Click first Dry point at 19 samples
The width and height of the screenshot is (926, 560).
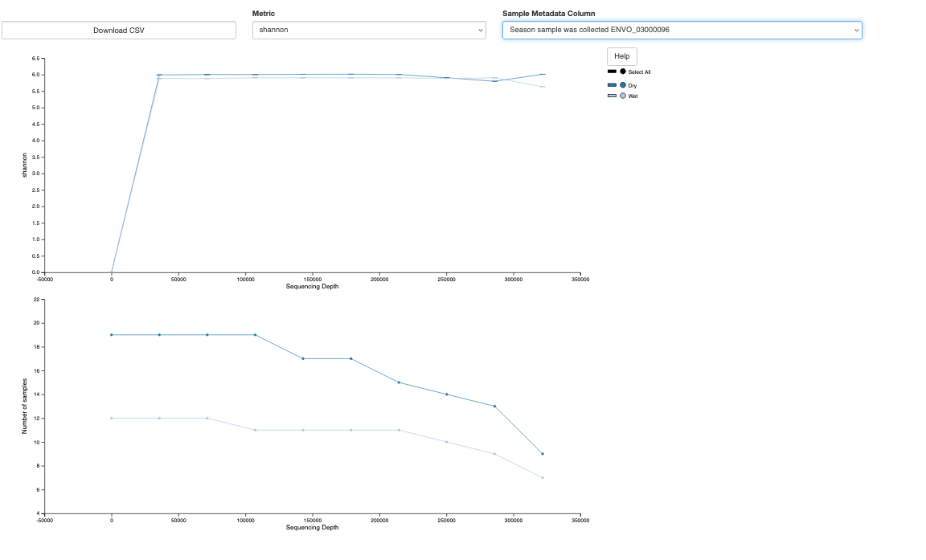(112, 335)
